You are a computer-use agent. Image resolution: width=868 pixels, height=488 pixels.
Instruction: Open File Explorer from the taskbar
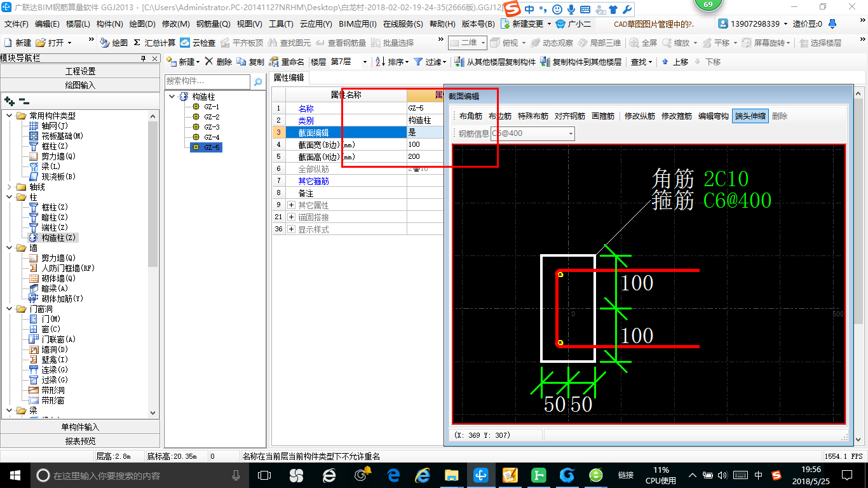tap(452, 475)
